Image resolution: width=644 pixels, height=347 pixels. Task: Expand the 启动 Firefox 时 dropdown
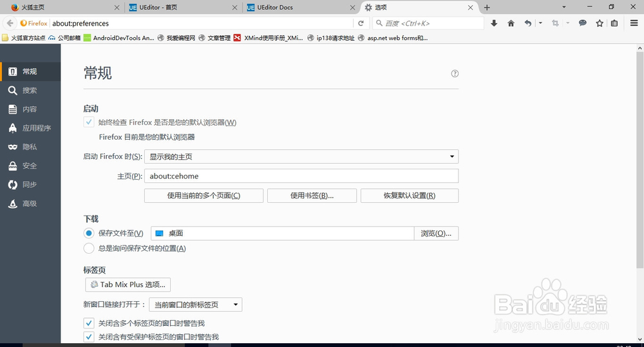click(x=301, y=156)
